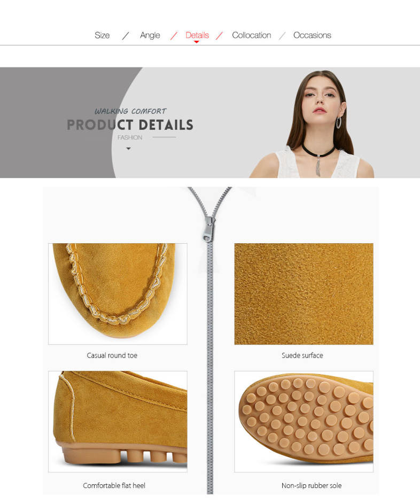Switch to the Angle tab
420x504 pixels.
click(150, 35)
